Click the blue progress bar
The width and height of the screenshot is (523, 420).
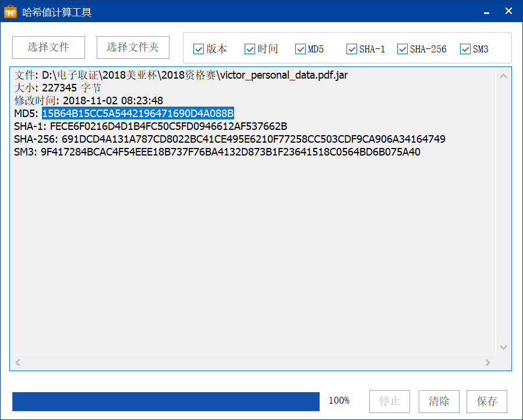point(165,401)
